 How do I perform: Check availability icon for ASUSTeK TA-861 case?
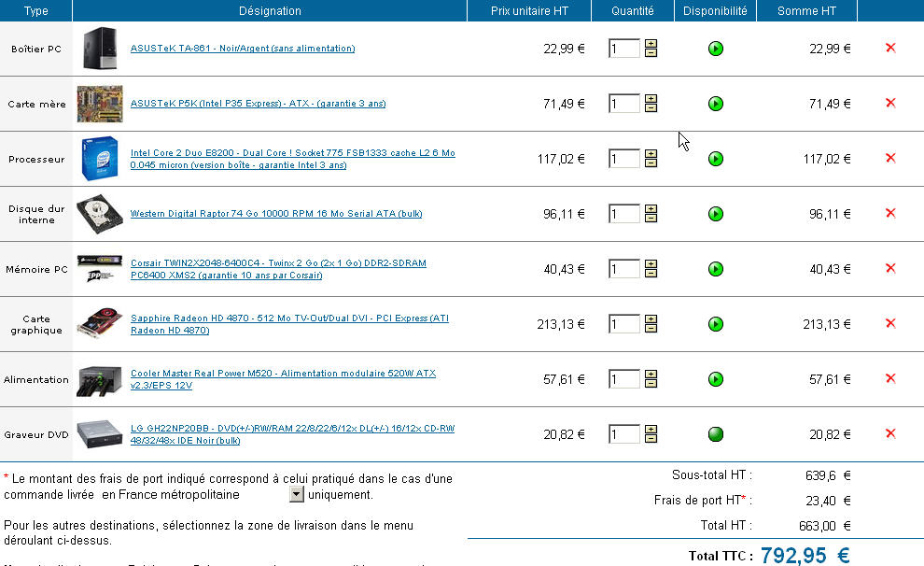(715, 49)
